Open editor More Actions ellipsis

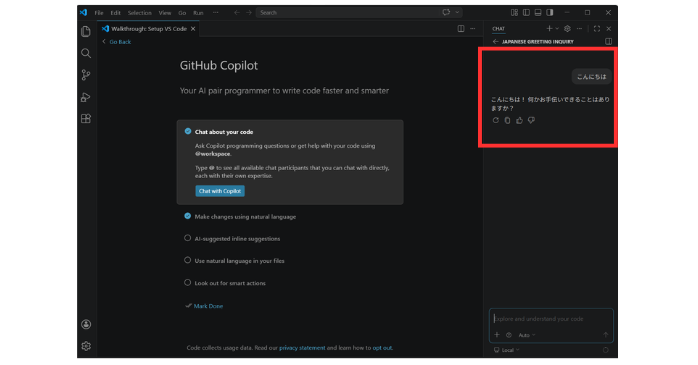473,28
